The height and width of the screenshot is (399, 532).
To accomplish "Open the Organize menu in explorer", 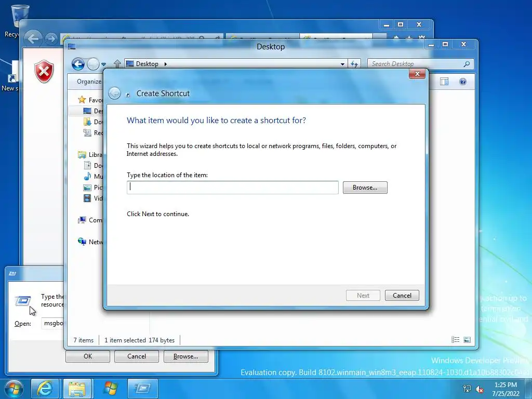I will [89, 82].
